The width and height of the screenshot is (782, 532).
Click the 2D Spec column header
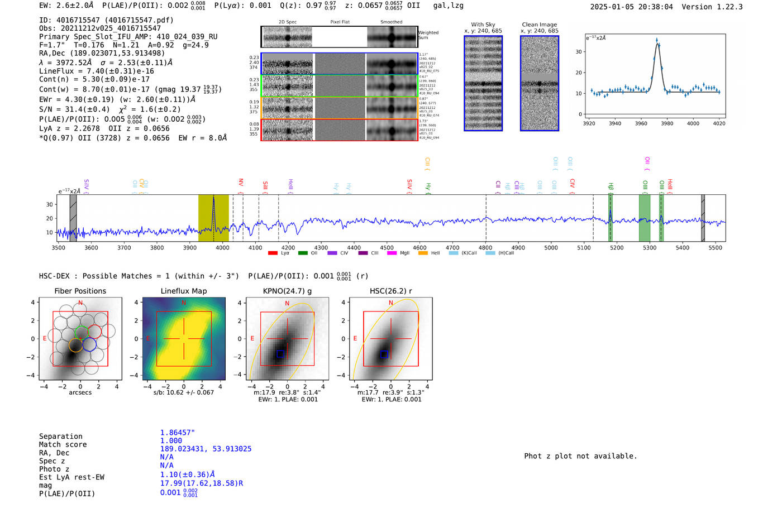tap(287, 22)
